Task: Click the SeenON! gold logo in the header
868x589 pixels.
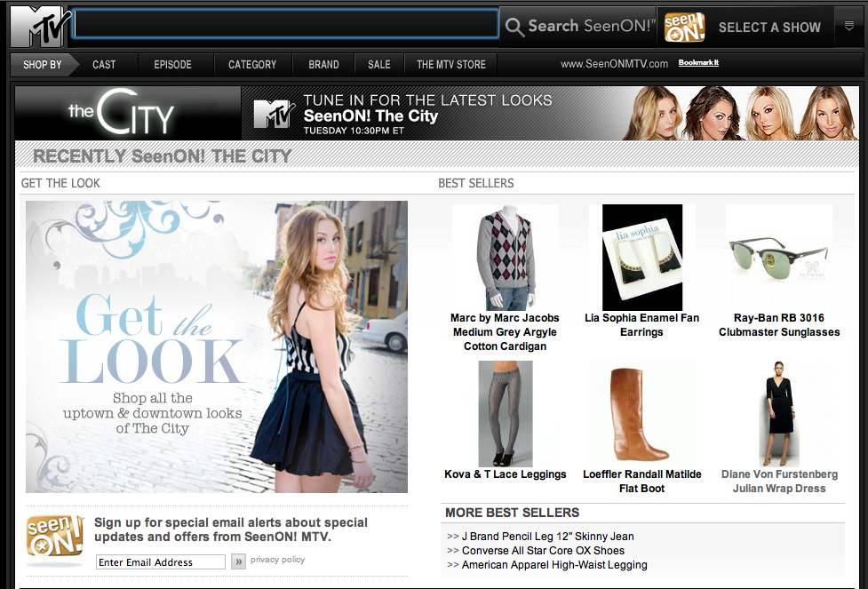Action: (x=684, y=28)
